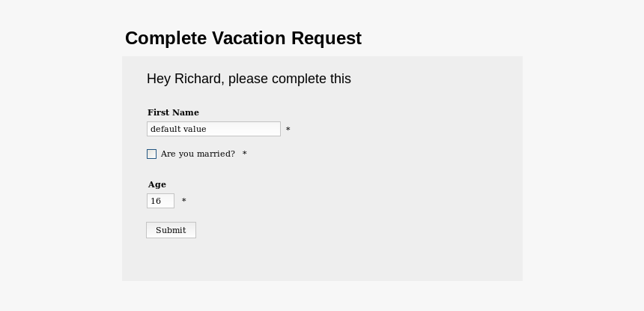Focus the Age number field
Screen dimensions: 644x311
pos(160,201)
